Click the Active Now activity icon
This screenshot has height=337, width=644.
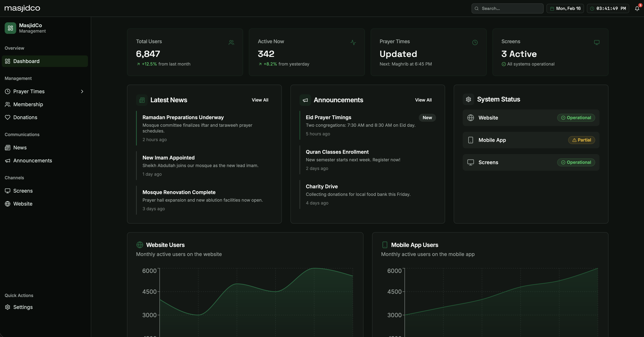pyautogui.click(x=353, y=43)
